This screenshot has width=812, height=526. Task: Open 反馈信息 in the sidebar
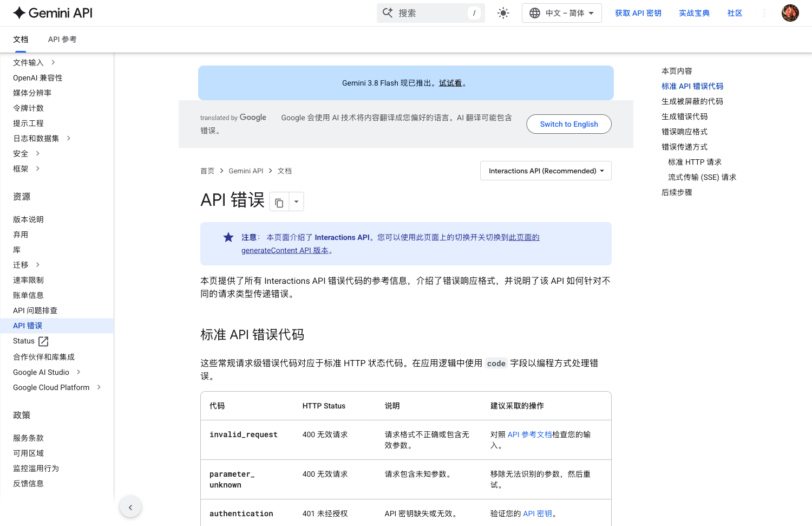(x=28, y=484)
